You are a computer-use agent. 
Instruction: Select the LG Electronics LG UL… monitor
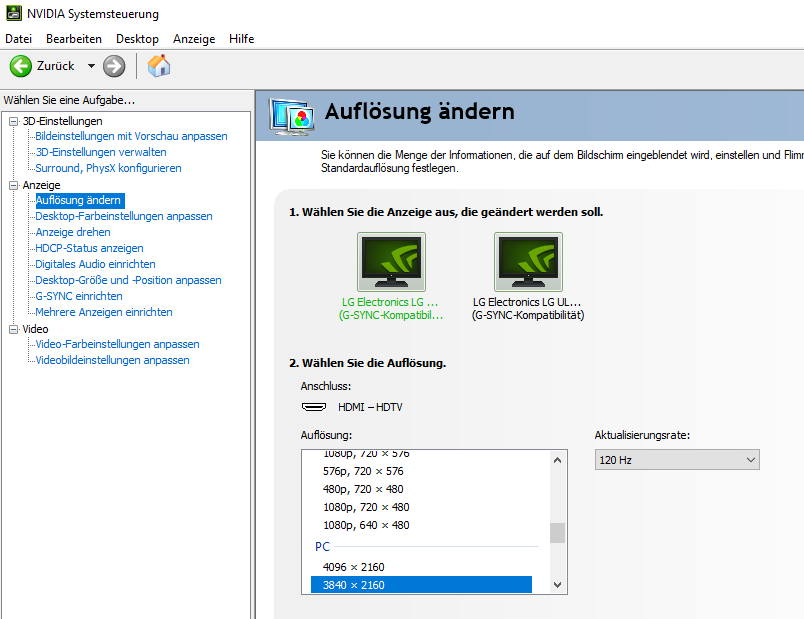tap(528, 262)
